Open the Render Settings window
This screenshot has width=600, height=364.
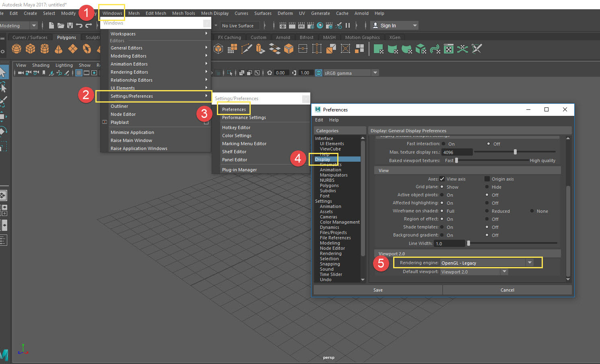click(x=310, y=25)
